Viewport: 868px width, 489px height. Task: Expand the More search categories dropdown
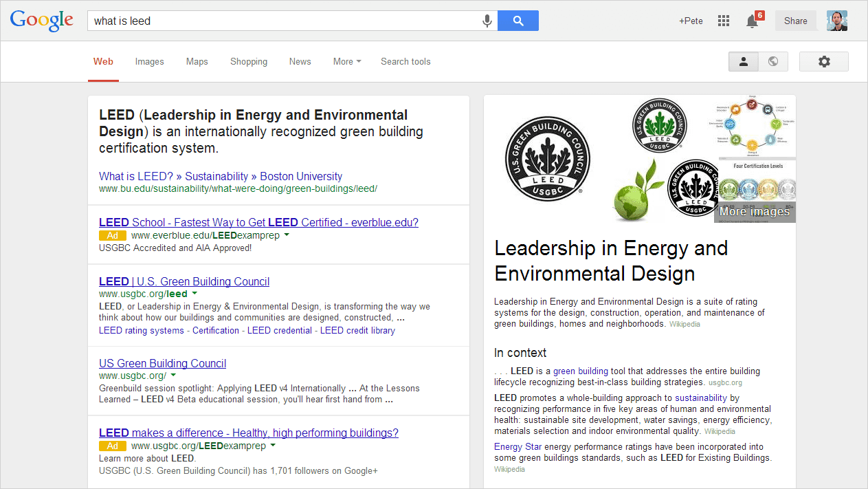(346, 61)
